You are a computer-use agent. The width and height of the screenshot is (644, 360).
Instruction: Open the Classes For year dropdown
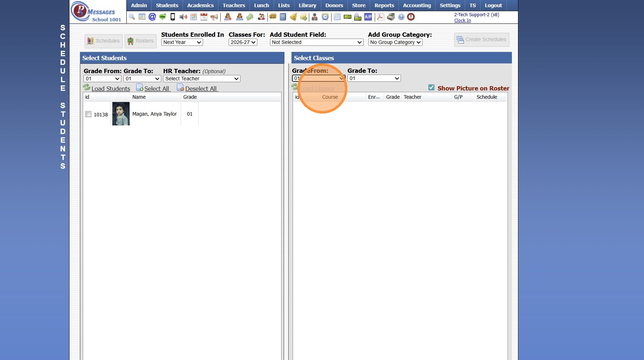click(243, 42)
